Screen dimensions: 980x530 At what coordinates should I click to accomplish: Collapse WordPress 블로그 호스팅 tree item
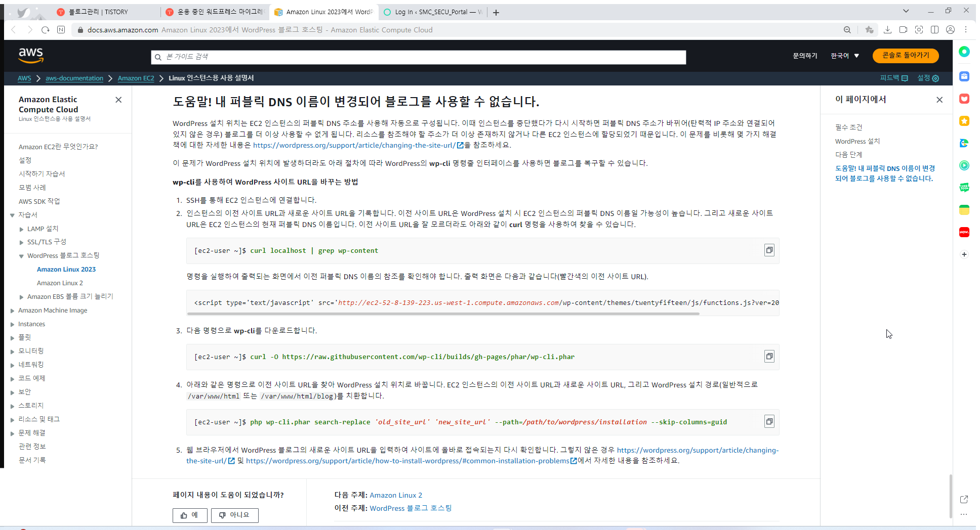point(22,256)
